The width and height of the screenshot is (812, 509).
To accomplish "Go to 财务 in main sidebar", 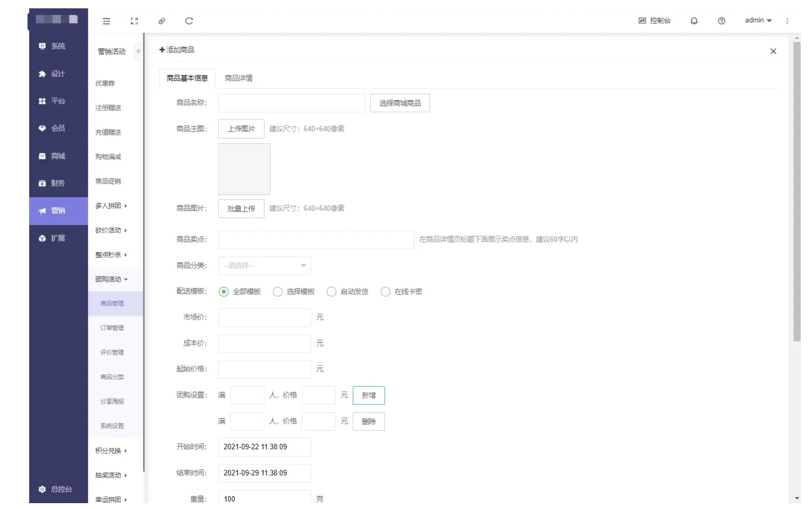I will tap(58, 183).
